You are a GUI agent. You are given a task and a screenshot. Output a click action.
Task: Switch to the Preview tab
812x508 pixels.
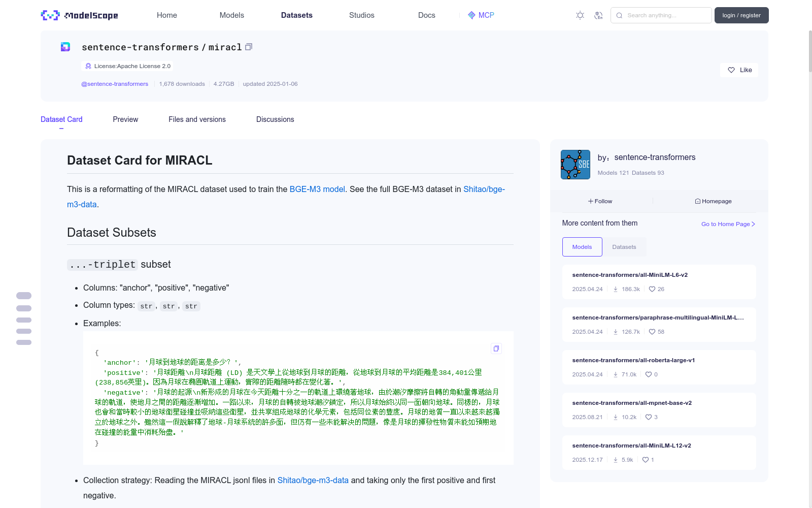click(x=125, y=119)
